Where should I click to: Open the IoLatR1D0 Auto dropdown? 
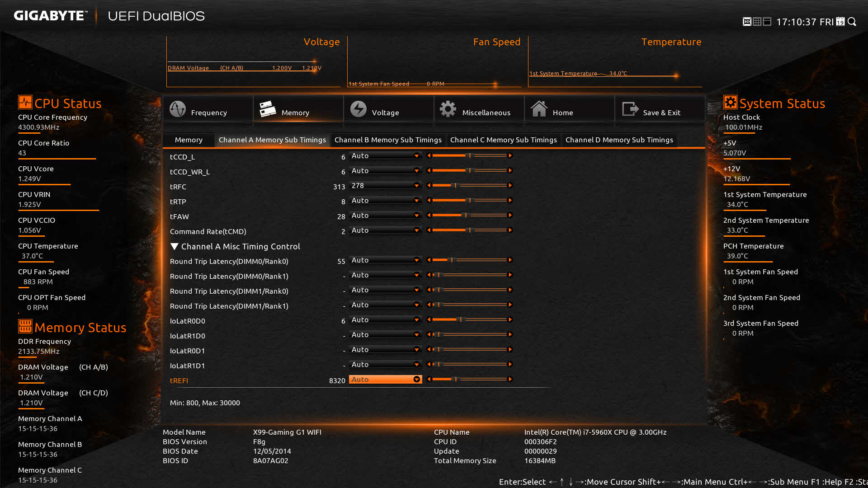385,334
